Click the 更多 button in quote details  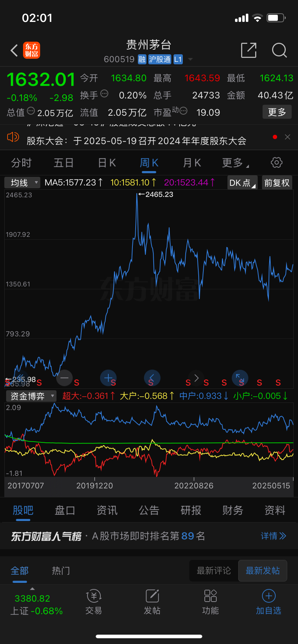(x=277, y=112)
